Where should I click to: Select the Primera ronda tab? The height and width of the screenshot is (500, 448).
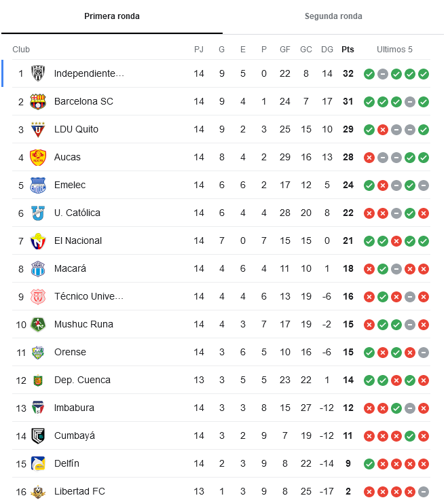pyautogui.click(x=112, y=16)
